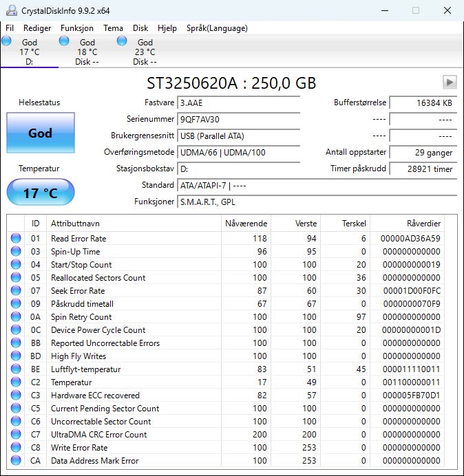
Task: Click status orb for Reallocated Sectors Count
Action: coord(16,277)
